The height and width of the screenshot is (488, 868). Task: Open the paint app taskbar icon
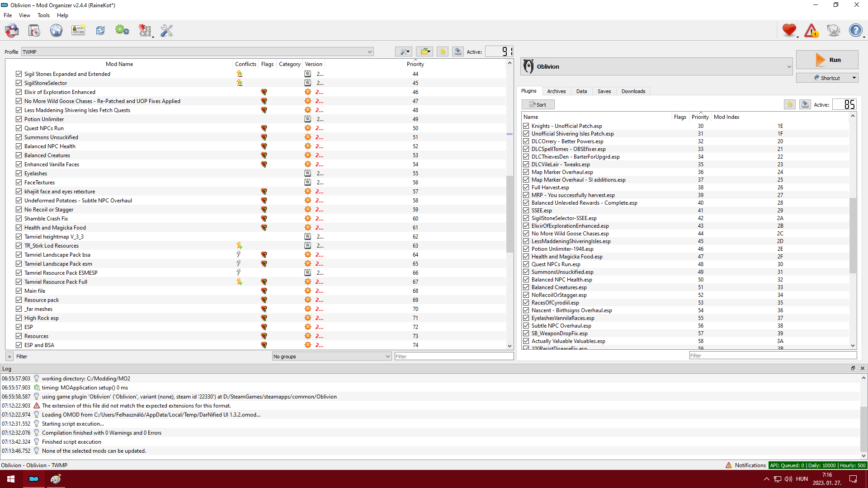tap(56, 479)
